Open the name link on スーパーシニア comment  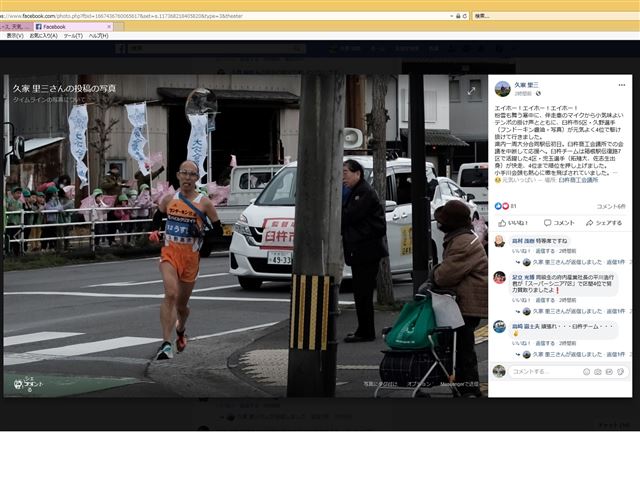[x=523, y=277]
